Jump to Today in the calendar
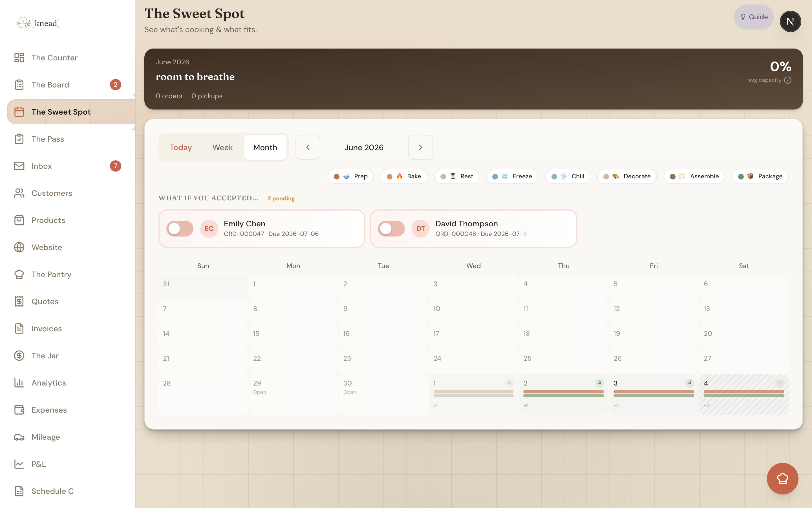 (x=180, y=147)
